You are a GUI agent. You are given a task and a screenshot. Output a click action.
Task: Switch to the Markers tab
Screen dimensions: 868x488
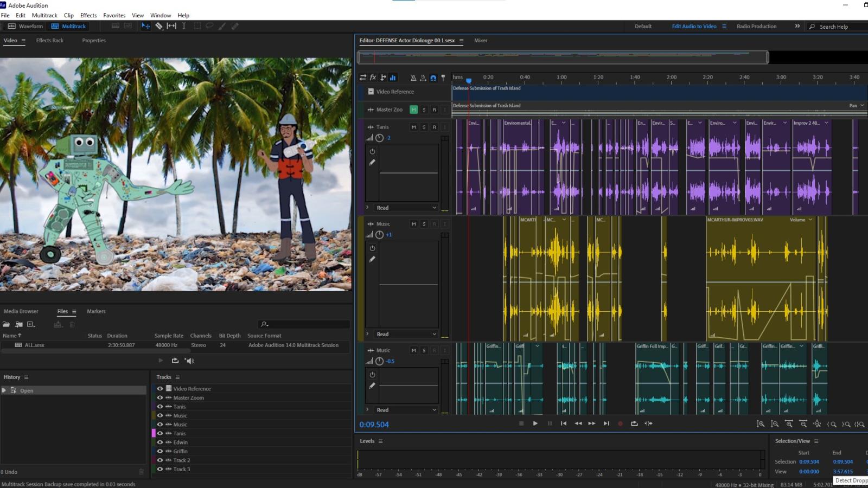(96, 311)
